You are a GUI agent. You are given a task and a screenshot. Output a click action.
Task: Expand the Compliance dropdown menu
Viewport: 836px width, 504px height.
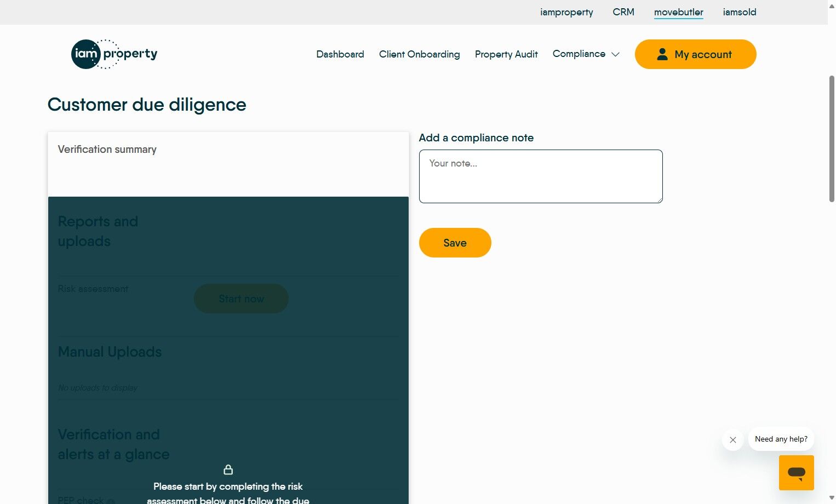pyautogui.click(x=586, y=54)
